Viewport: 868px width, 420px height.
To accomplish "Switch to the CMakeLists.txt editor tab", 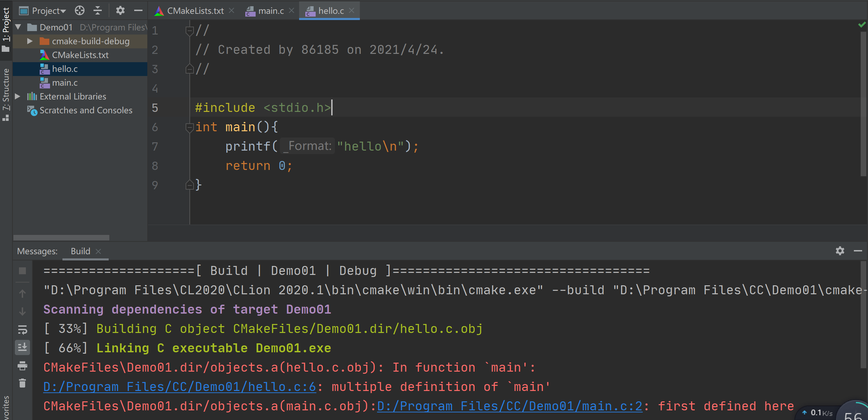I will [195, 11].
